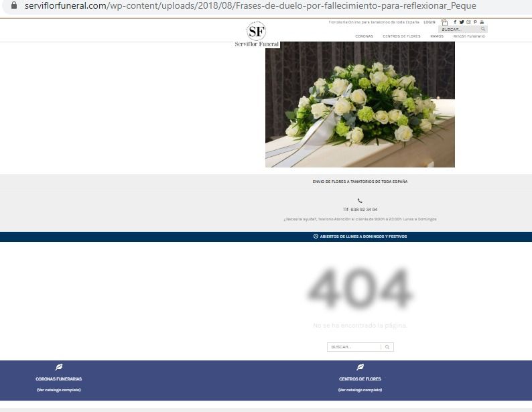Viewport: 532px width, 412px height.
Task: Open the LOGIN link in header
Action: coord(429,22)
